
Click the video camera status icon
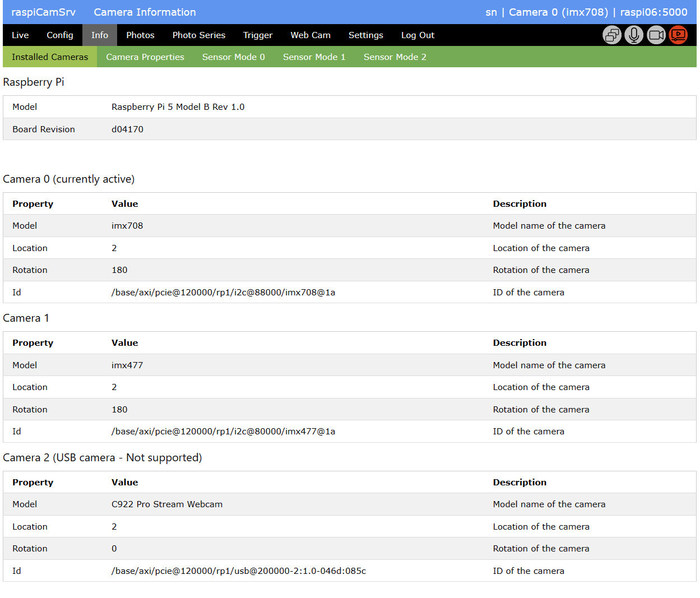click(x=656, y=35)
